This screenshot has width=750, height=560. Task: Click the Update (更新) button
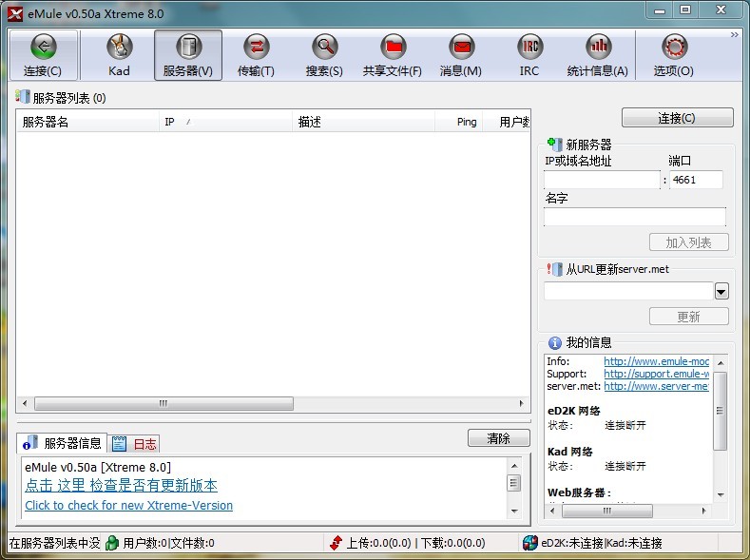coord(689,316)
